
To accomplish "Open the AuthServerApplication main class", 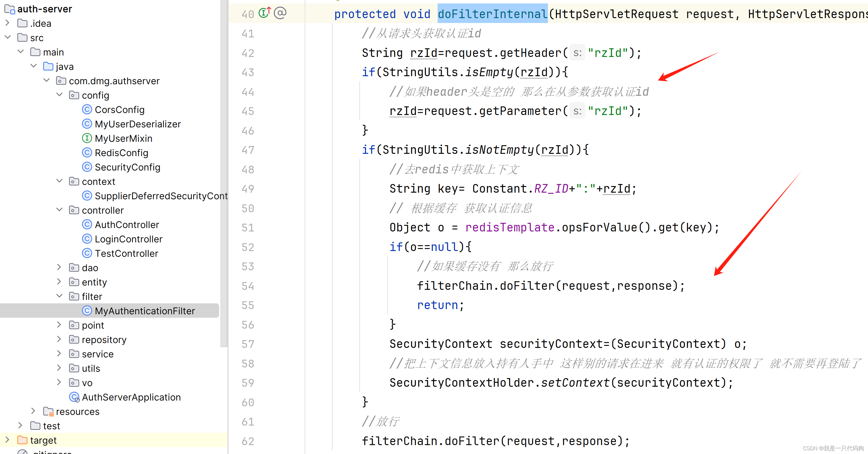I will (x=131, y=397).
